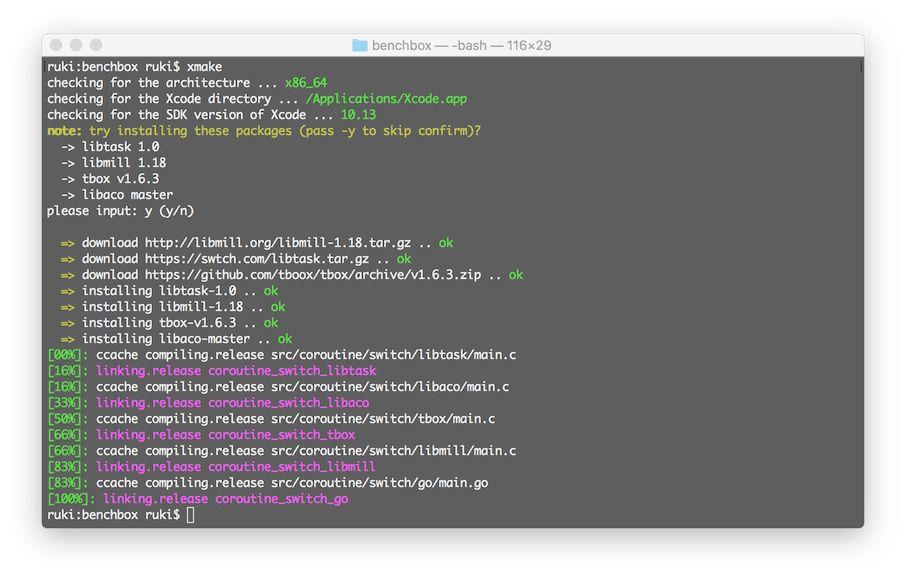
Task: Click the /Applications/Xcode.app path text
Action: pyautogui.click(x=386, y=99)
